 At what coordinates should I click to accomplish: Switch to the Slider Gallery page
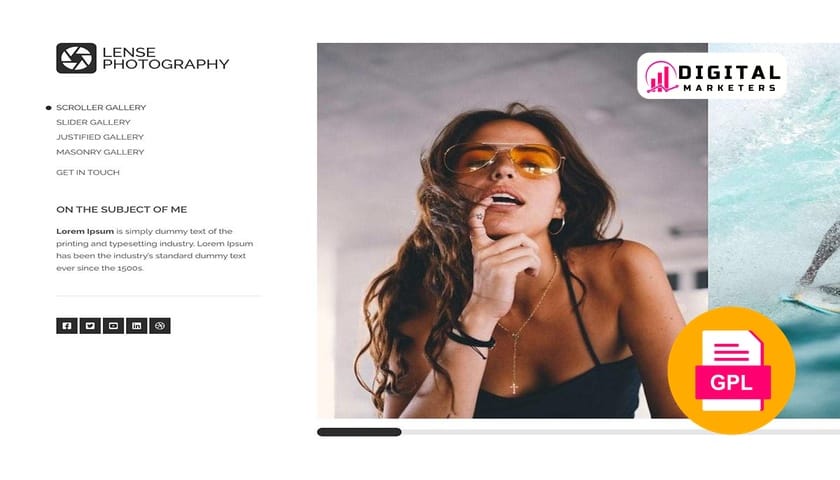coord(93,122)
